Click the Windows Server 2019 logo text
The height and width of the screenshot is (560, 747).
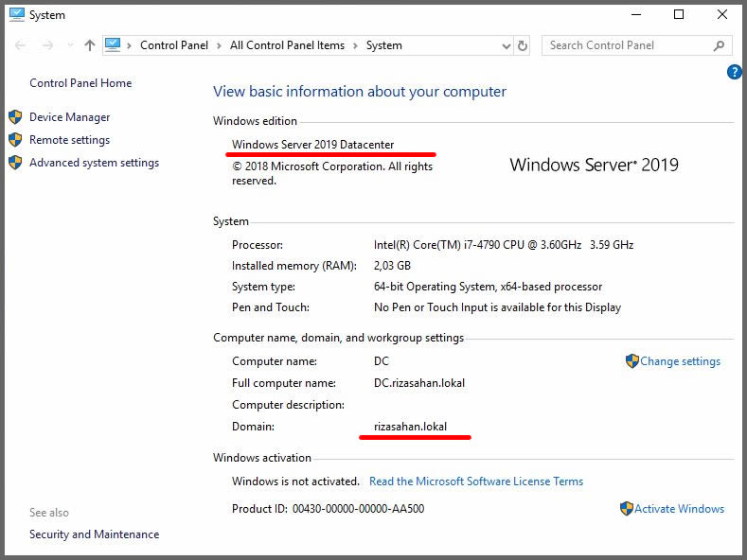click(x=594, y=165)
